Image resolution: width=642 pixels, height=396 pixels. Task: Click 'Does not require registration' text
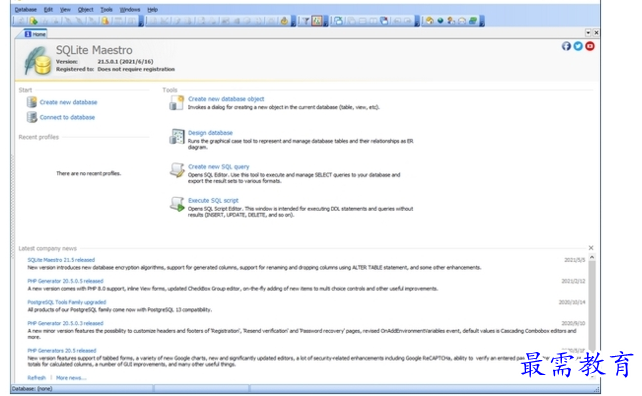(x=136, y=69)
